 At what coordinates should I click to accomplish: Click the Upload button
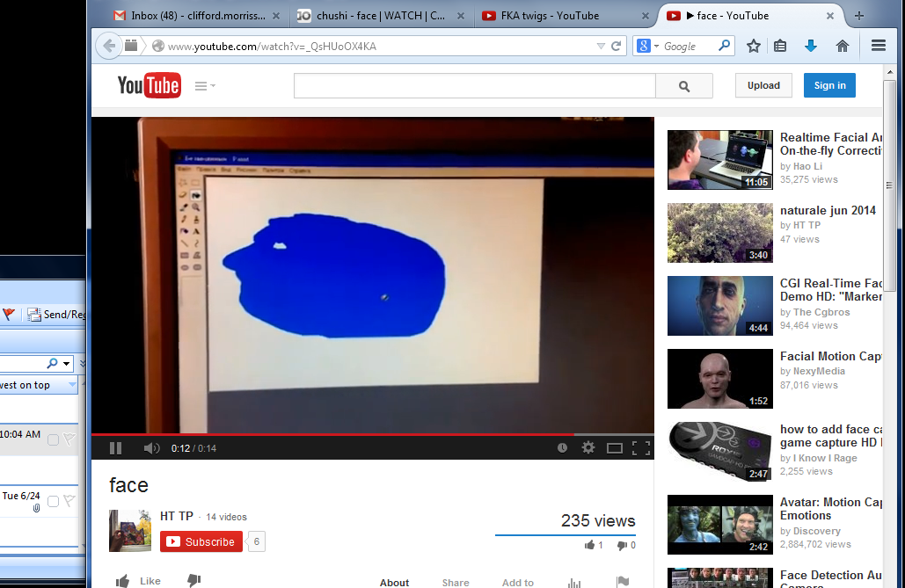coord(763,85)
